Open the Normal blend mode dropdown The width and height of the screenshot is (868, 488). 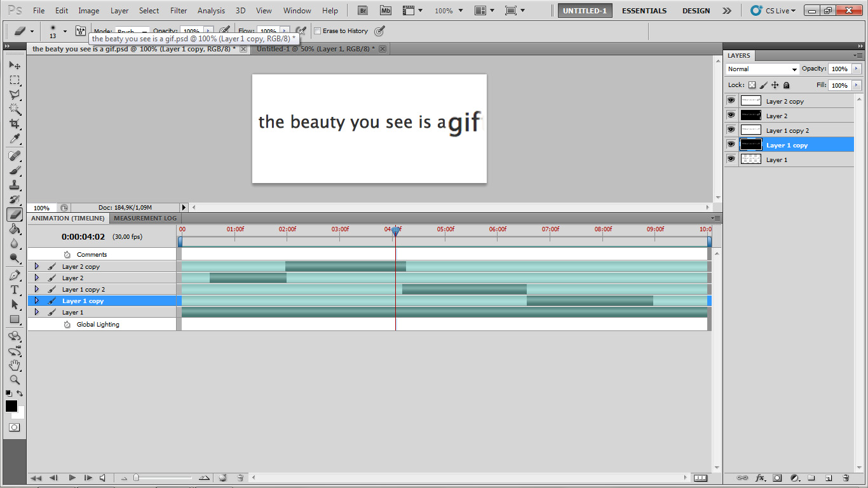click(763, 69)
